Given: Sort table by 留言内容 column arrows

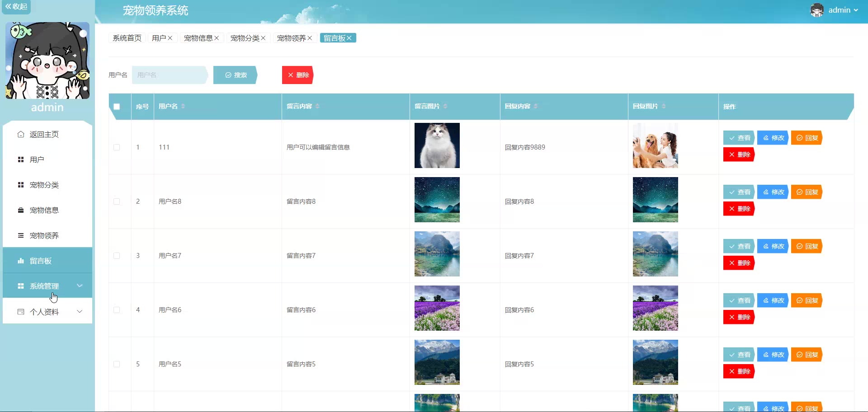Looking at the screenshot, I should pyautogui.click(x=317, y=106).
